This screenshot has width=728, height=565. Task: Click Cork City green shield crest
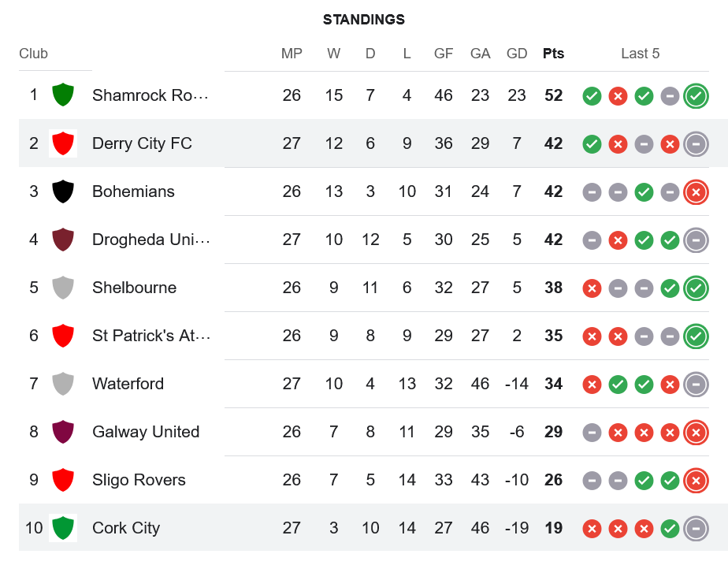point(63,528)
